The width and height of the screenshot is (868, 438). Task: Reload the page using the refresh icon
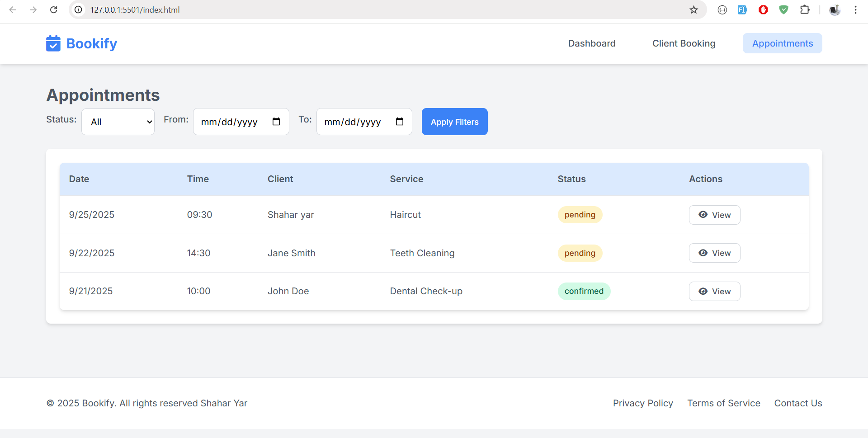tap(54, 10)
